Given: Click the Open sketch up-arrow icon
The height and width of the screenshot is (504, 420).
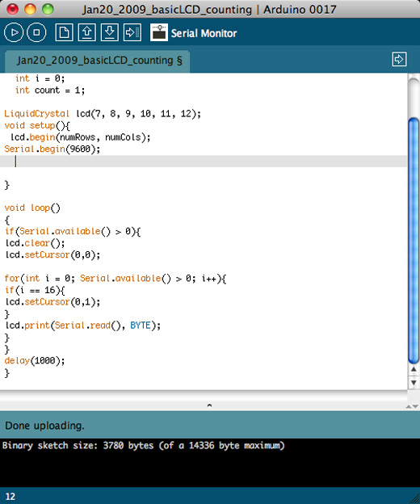Looking at the screenshot, I should click(x=86, y=32).
